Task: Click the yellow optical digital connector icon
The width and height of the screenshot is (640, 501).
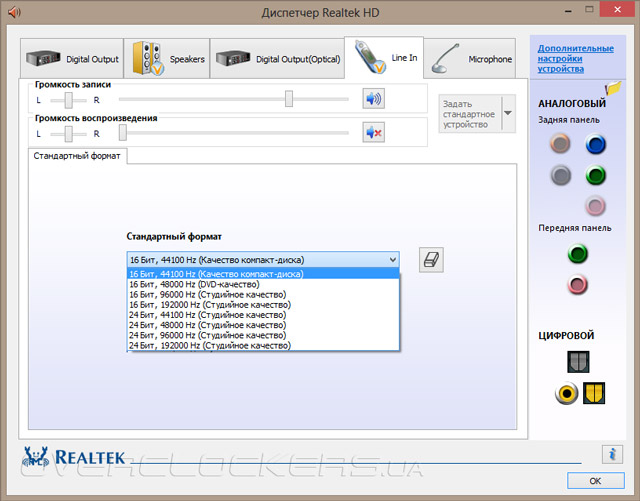Action: click(594, 393)
